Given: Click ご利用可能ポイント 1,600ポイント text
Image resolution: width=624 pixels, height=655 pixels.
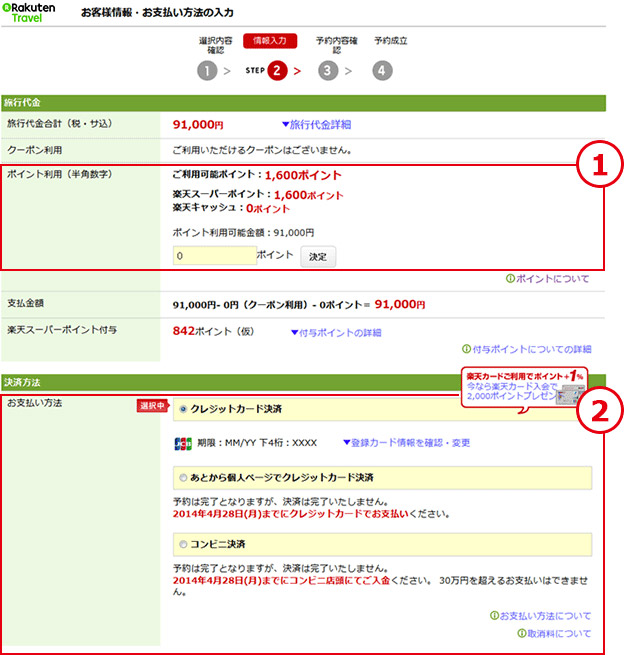Looking at the screenshot, I should click(x=257, y=175).
